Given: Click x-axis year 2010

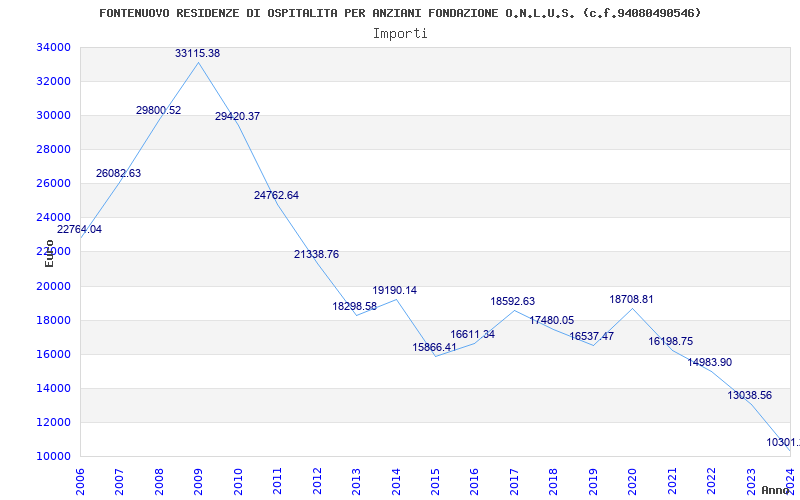Looking at the screenshot, I should click(x=238, y=481).
